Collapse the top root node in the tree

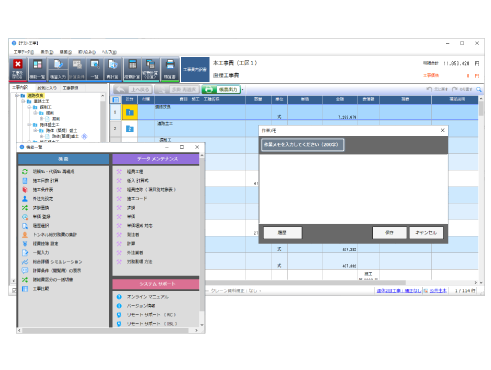coord(17,96)
